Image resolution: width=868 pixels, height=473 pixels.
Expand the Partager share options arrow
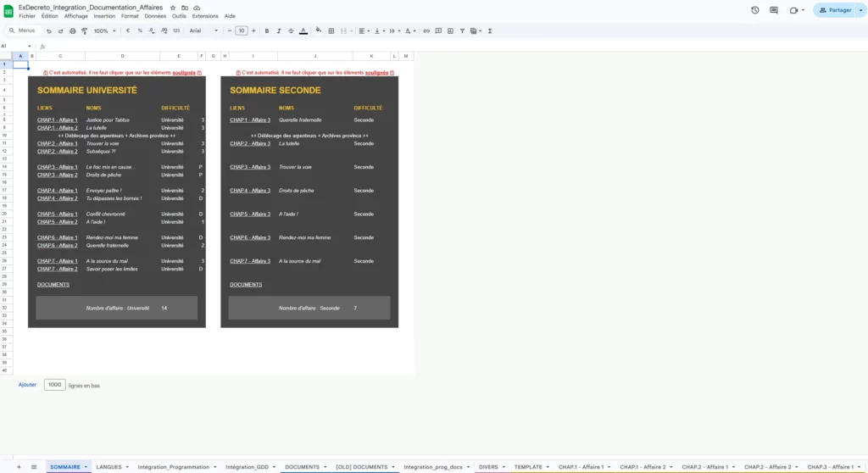[861, 10]
